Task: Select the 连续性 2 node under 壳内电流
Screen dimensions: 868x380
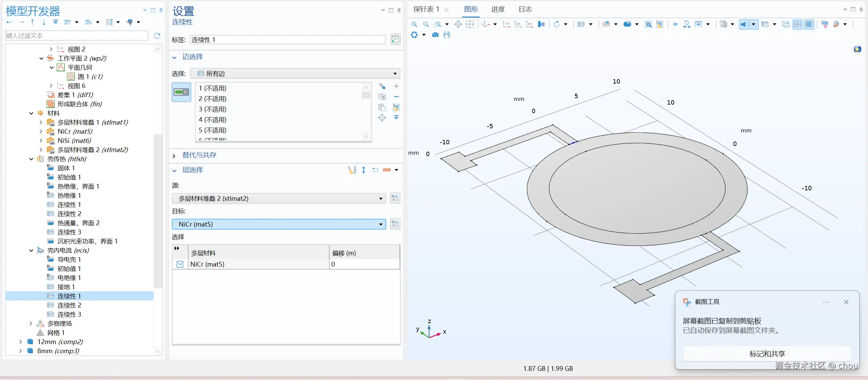Action: (x=69, y=305)
